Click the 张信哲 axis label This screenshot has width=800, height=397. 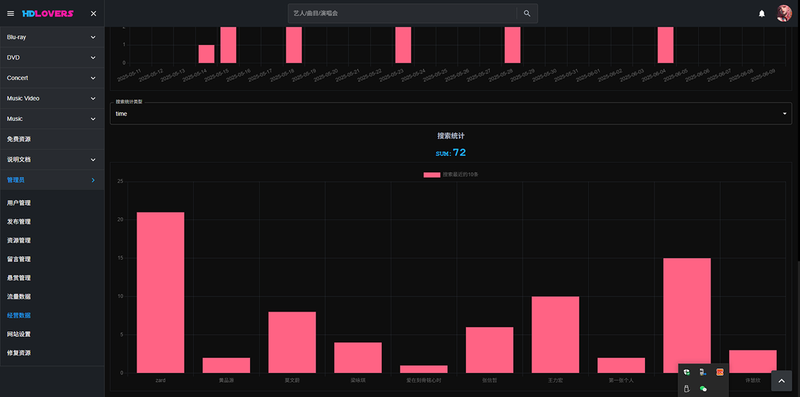(x=489, y=380)
